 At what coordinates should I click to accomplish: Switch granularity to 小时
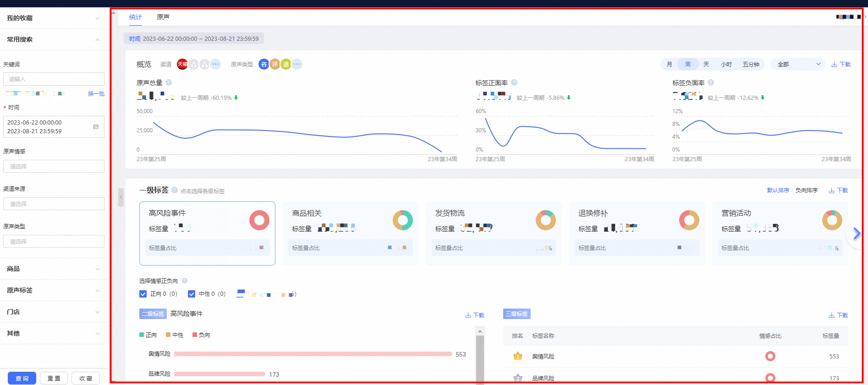tap(726, 65)
